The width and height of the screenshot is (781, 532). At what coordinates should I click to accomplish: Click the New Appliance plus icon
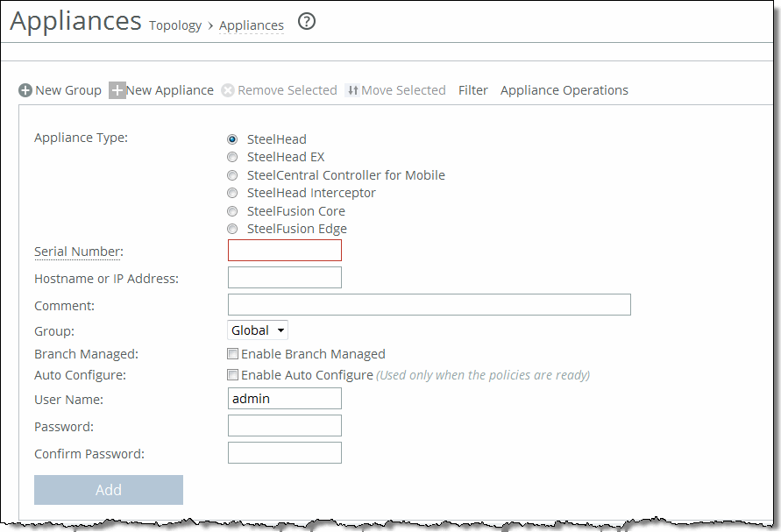click(x=117, y=90)
